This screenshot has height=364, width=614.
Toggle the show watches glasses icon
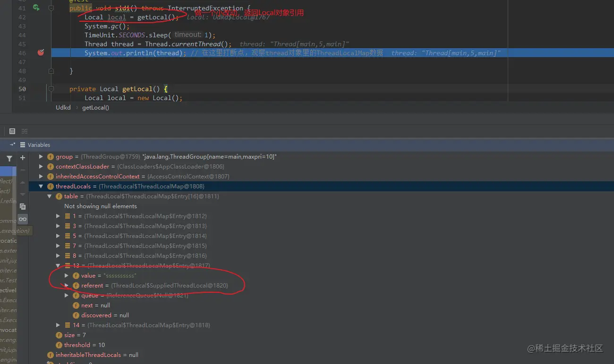(22, 219)
